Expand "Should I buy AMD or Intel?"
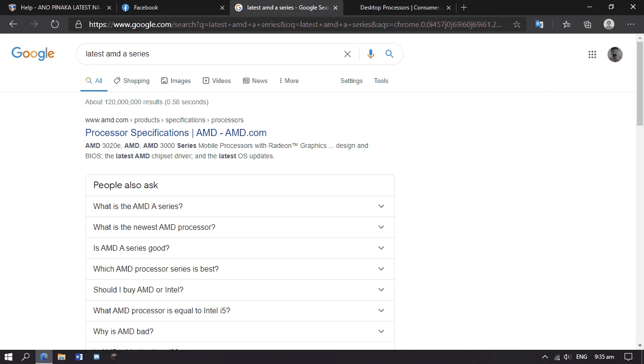Viewport: 644px width, 364px height. click(x=240, y=290)
